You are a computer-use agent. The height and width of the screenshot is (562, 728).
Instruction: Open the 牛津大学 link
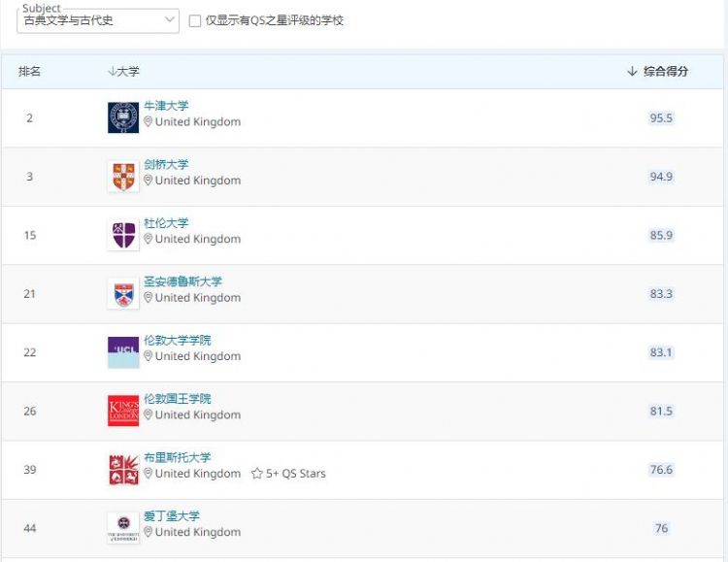(166, 106)
